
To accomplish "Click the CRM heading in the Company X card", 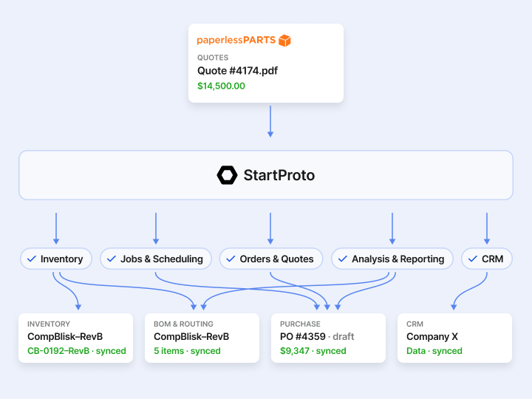I will click(x=415, y=324).
